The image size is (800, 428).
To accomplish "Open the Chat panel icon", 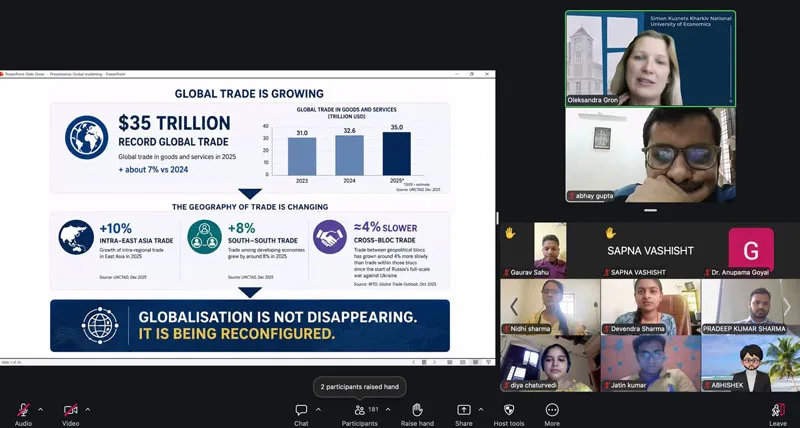I will click(x=301, y=410).
